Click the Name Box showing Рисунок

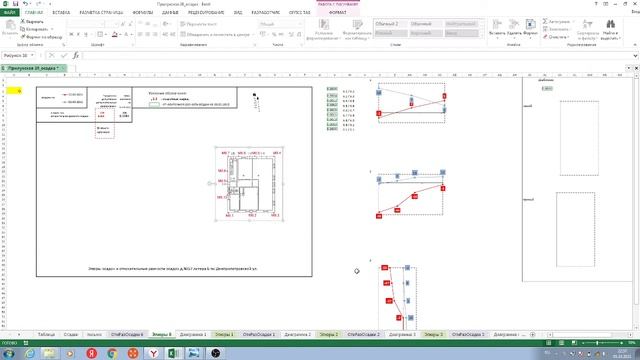[16, 55]
